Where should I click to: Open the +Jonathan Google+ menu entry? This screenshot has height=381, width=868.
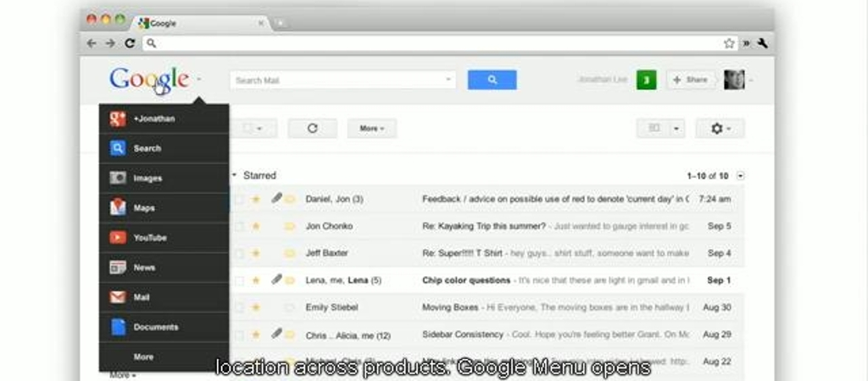click(x=164, y=119)
